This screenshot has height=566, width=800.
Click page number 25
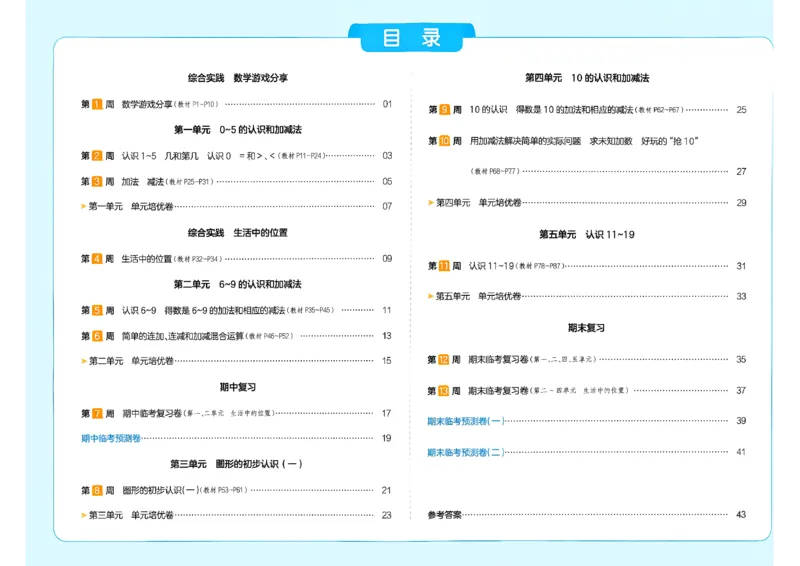pos(741,110)
